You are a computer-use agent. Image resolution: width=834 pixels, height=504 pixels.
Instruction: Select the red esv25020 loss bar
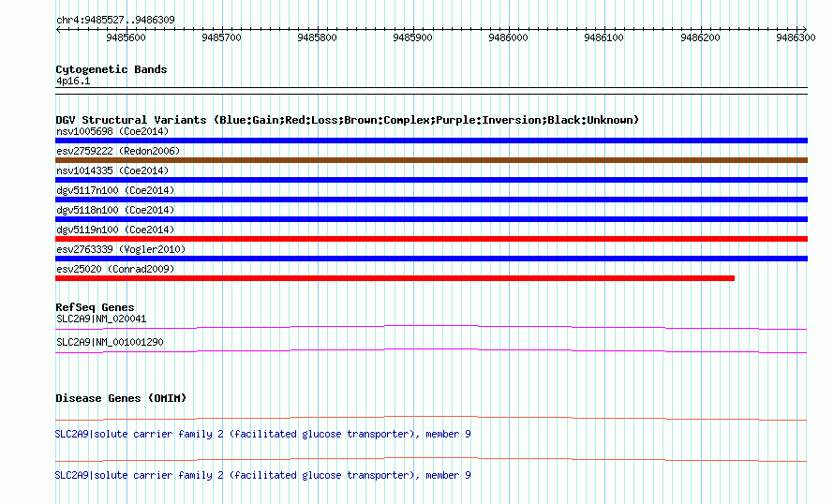395,278
